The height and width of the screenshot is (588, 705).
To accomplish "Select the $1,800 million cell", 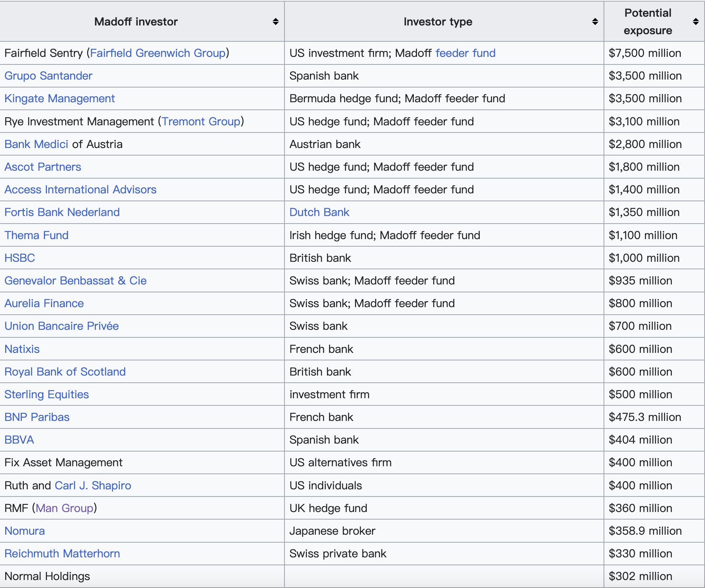I will [654, 167].
